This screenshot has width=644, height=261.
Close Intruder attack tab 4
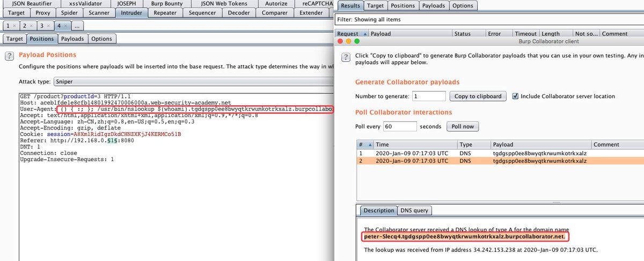64,26
